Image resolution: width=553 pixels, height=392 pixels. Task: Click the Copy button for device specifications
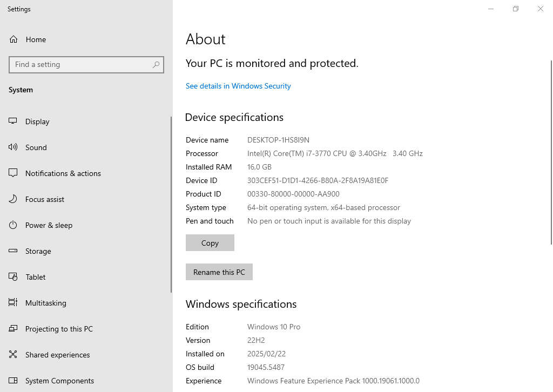pyautogui.click(x=210, y=242)
